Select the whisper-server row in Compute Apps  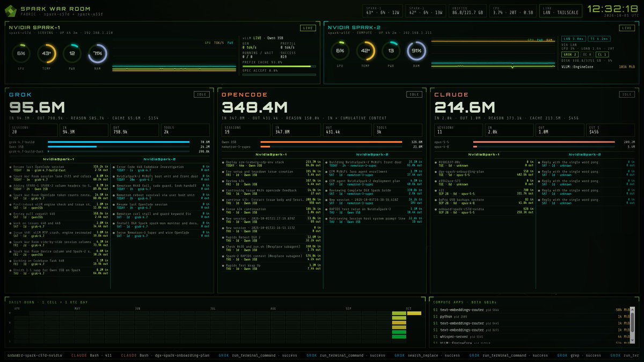(x=531, y=336)
